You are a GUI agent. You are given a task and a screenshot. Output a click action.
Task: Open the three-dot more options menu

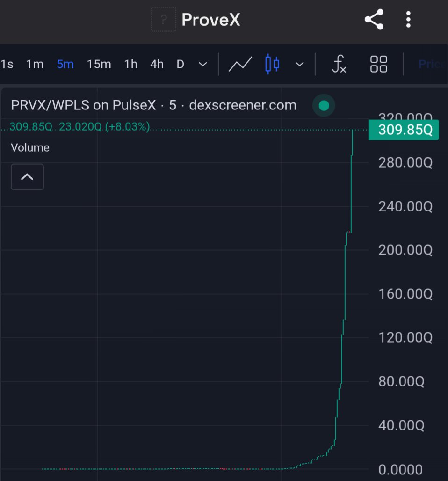click(408, 20)
